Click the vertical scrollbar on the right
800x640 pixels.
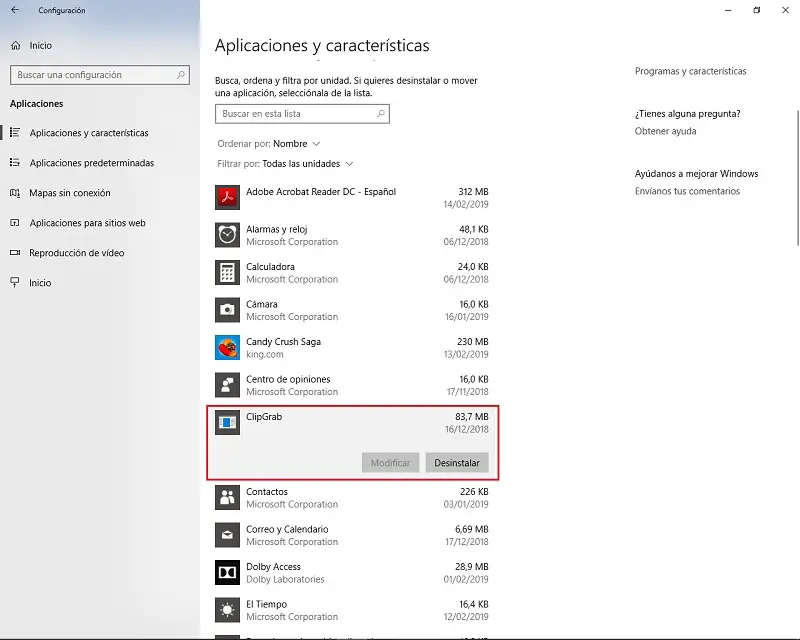coord(797,179)
